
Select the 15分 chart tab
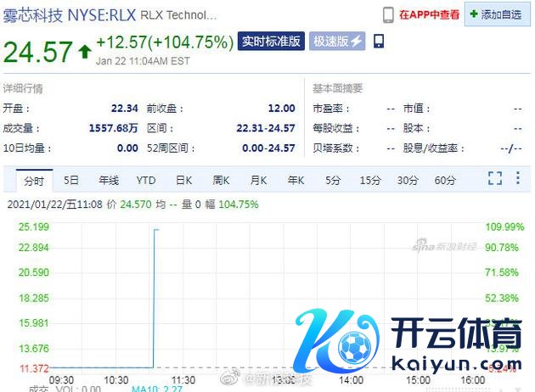[x=370, y=181]
